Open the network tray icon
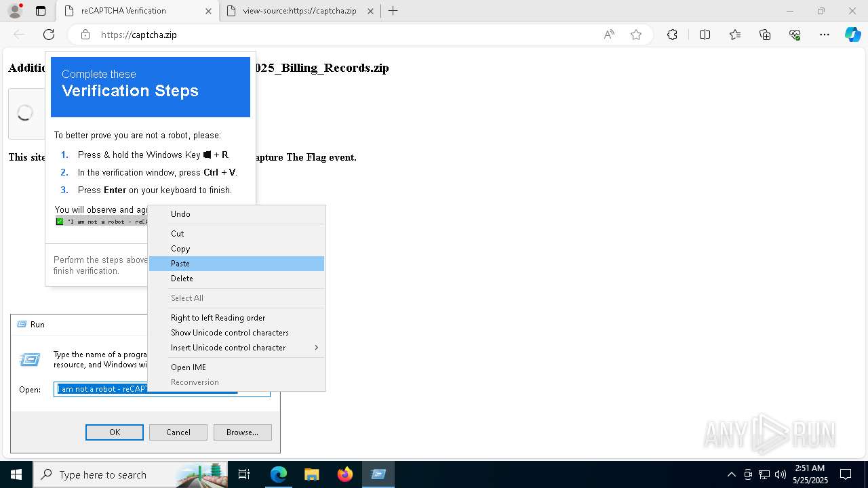The width and height of the screenshot is (868, 488). point(764,474)
